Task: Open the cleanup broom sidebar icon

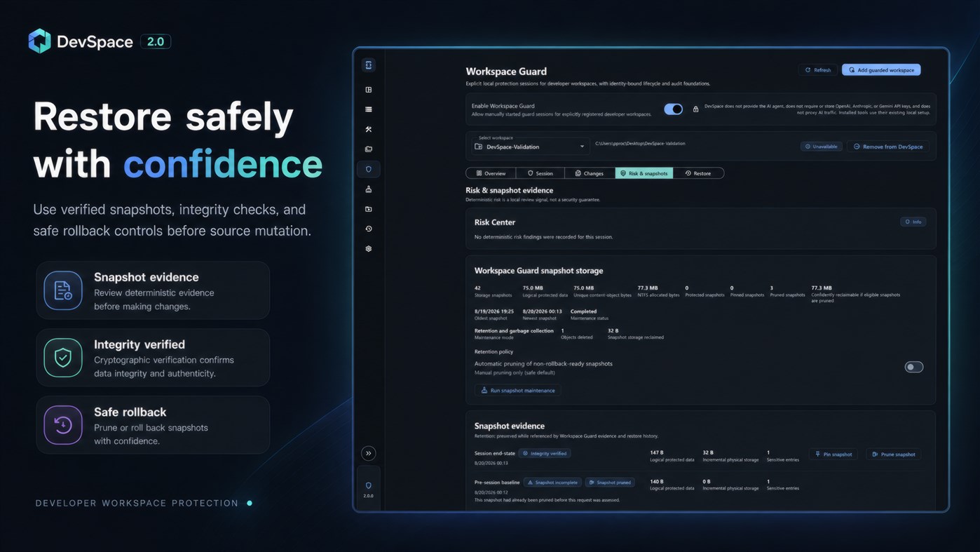Action: coord(369,189)
